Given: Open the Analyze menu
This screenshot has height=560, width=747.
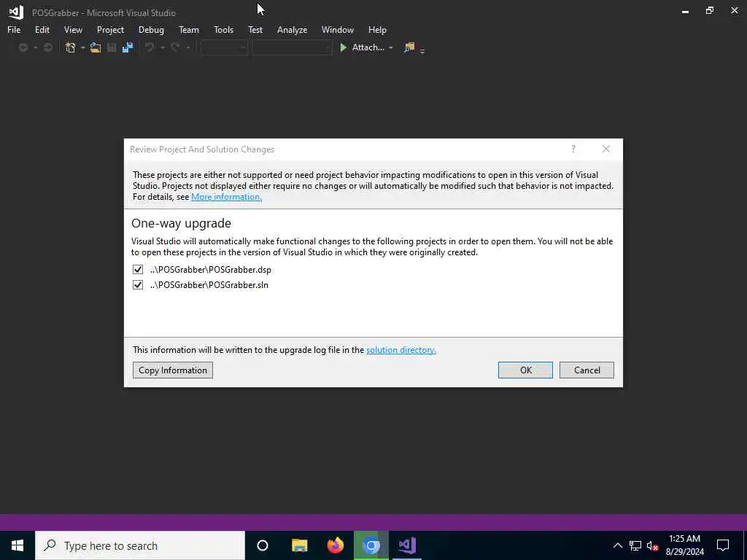Looking at the screenshot, I should tap(292, 29).
